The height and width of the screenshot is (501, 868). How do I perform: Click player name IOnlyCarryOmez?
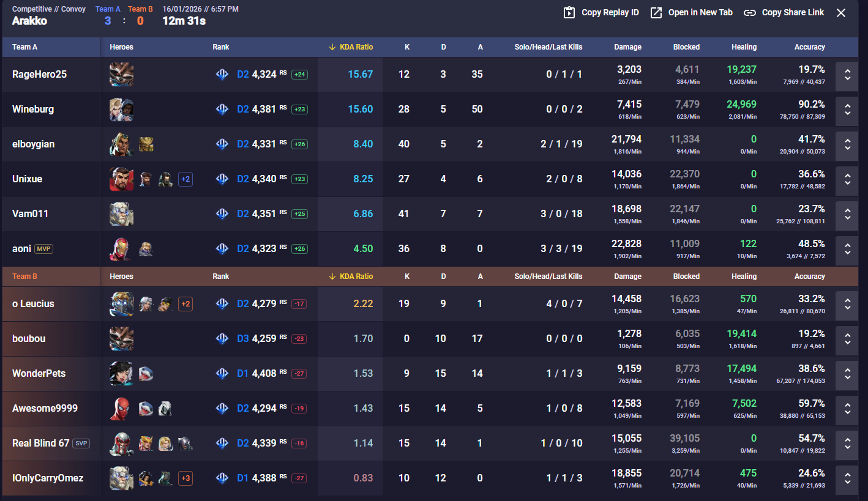click(x=48, y=478)
